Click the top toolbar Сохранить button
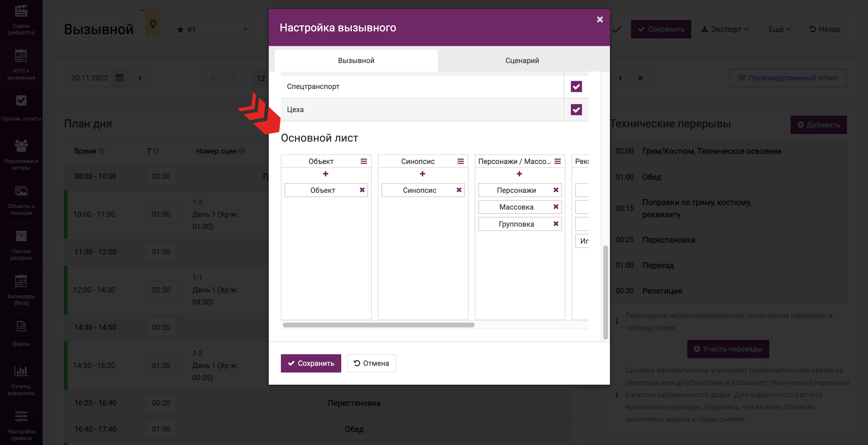 click(x=661, y=29)
